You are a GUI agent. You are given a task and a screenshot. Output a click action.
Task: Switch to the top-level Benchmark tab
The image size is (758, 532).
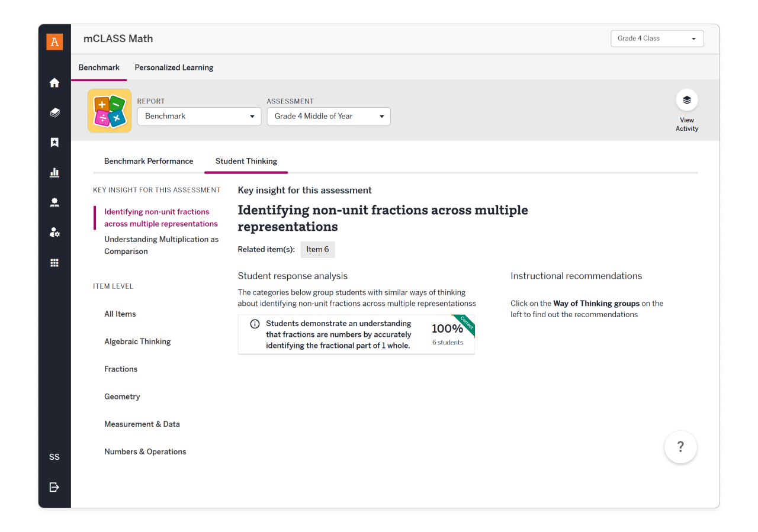[x=99, y=67]
